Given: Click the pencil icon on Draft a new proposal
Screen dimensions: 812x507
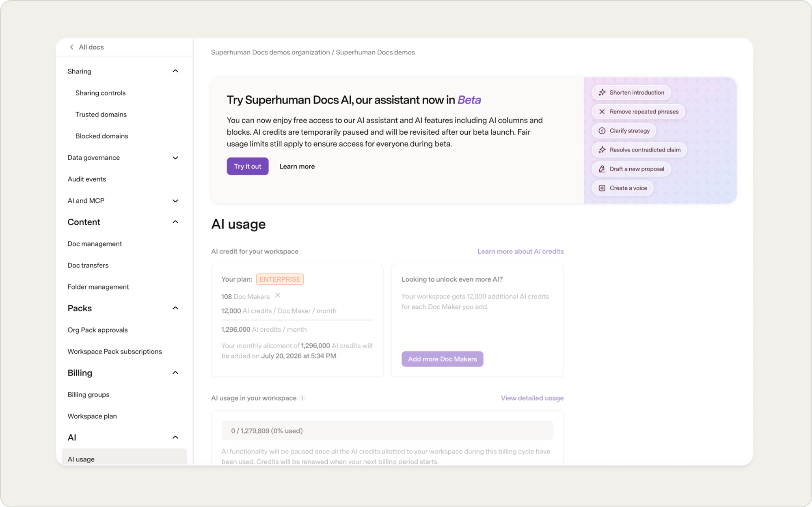Looking at the screenshot, I should coord(602,169).
